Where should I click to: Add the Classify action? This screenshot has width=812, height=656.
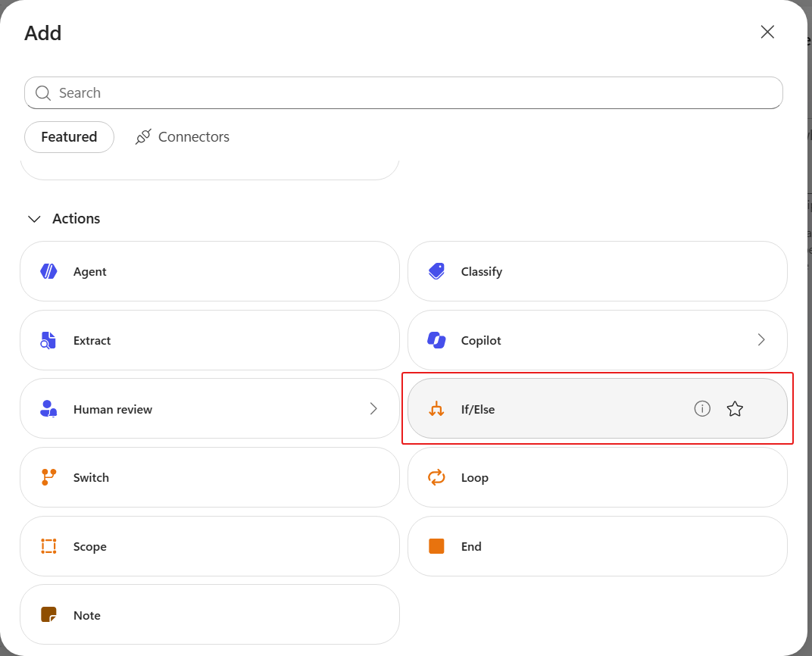pyautogui.click(x=598, y=271)
